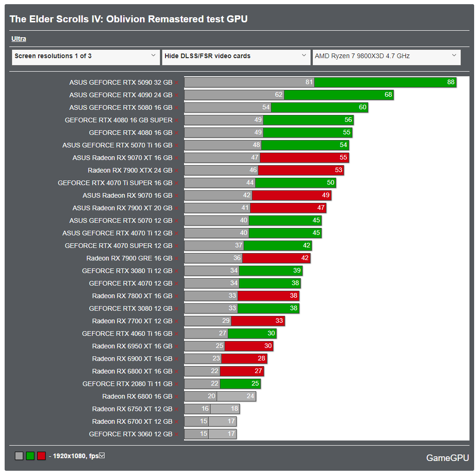
Task: Click the 39 value on RTX 3080 Ti bar
Action: (x=297, y=270)
